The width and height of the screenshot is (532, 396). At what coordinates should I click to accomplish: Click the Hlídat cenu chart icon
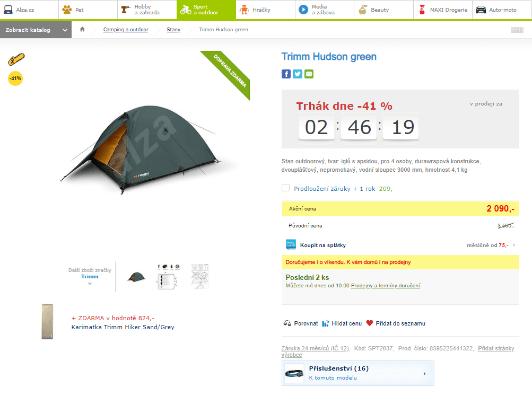(325, 323)
